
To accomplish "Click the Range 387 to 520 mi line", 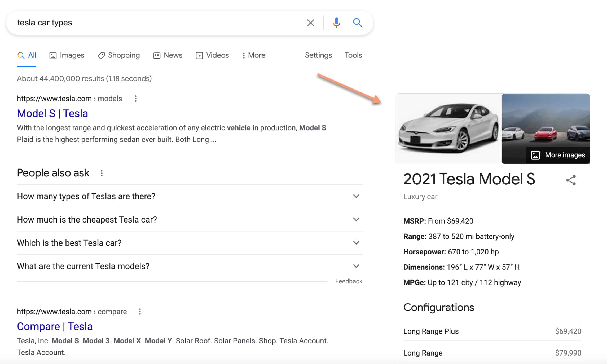I will pos(459,236).
